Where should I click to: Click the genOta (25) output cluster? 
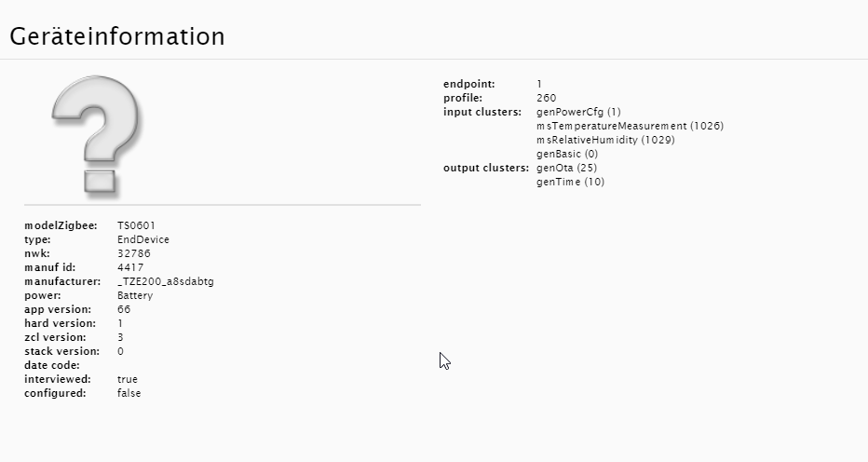pyautogui.click(x=567, y=168)
